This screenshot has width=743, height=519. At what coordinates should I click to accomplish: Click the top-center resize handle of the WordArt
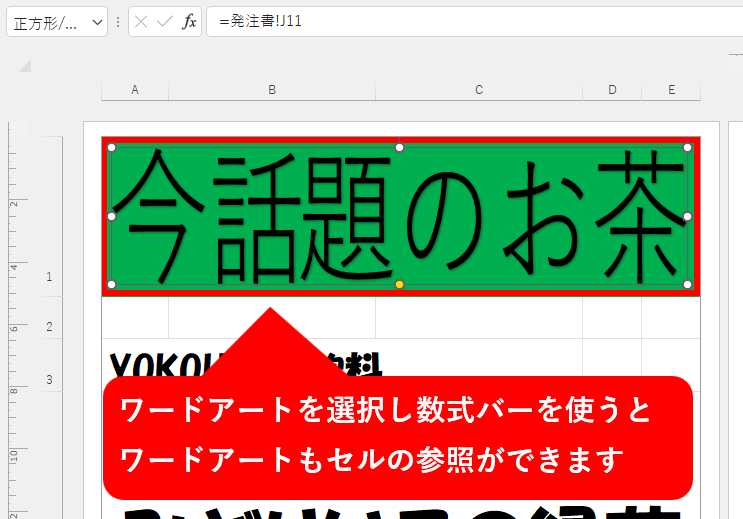pos(399,148)
